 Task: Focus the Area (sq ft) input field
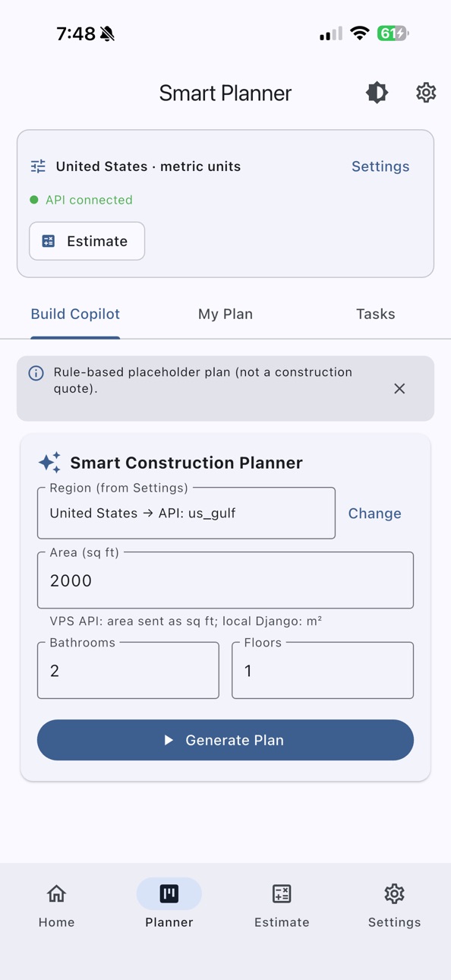(225, 580)
